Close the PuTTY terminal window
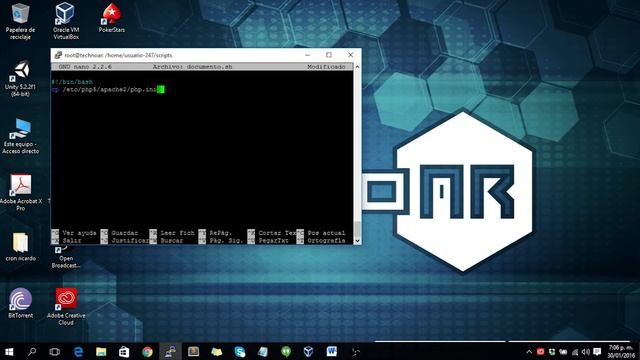Viewport: 640px width, 360px height. click(x=350, y=55)
